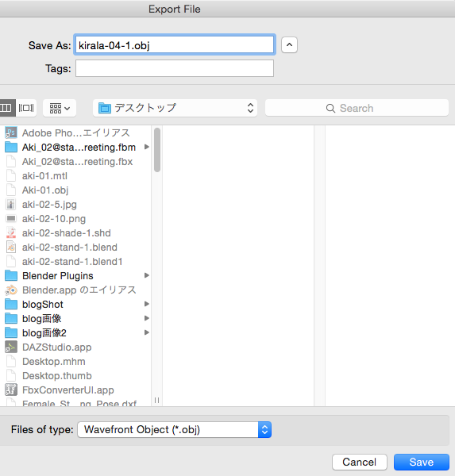
Task: Click the Adobe Photoshop alias icon
Action: click(11, 132)
